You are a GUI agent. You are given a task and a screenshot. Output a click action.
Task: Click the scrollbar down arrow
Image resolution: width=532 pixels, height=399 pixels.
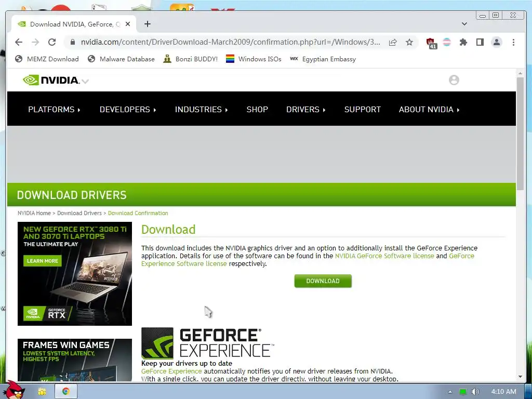(x=520, y=377)
